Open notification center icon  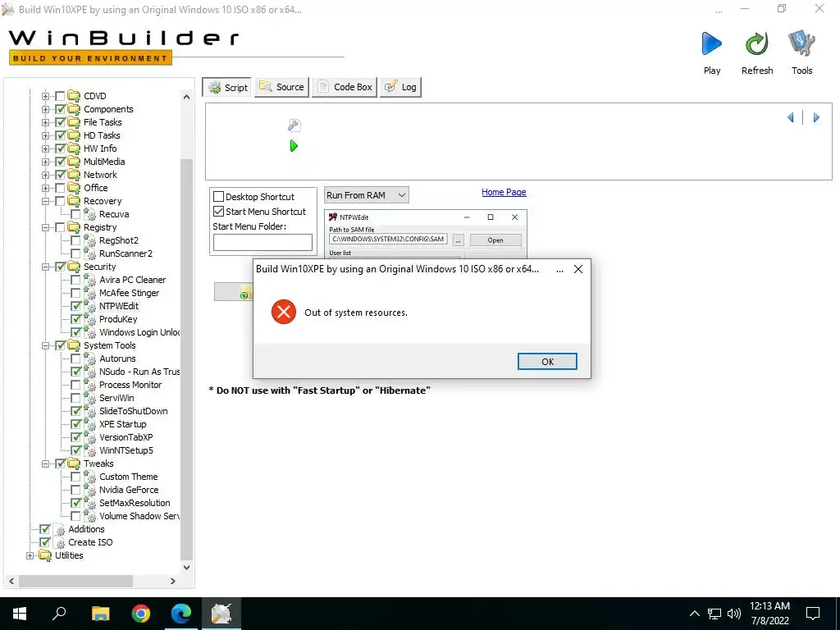point(813,614)
